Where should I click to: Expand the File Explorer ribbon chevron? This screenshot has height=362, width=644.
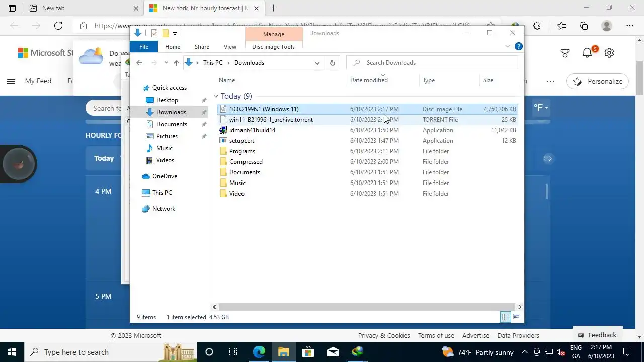click(507, 47)
